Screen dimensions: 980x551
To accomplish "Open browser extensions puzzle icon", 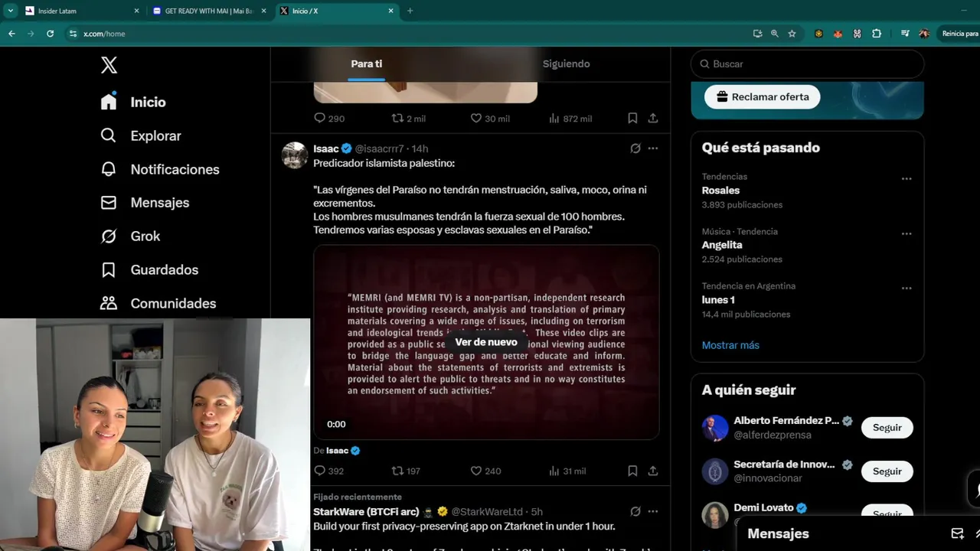I will tap(877, 34).
